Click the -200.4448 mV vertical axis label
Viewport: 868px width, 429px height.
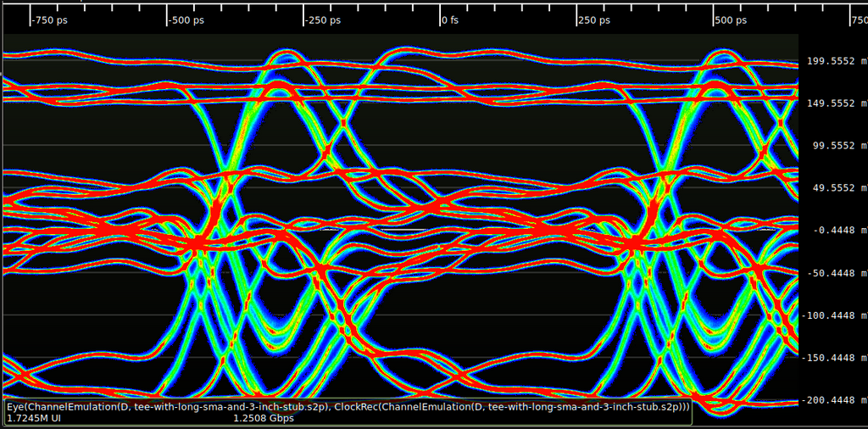coord(834,400)
